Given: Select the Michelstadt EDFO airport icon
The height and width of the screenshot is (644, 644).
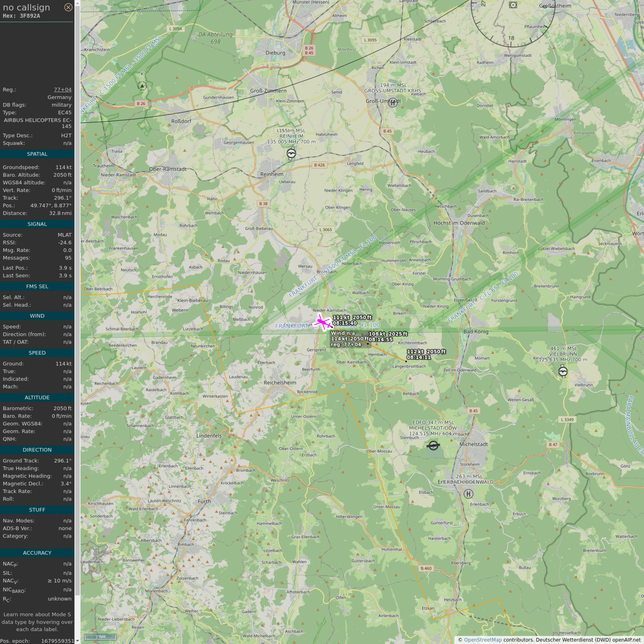Looking at the screenshot, I should pyautogui.click(x=433, y=445).
